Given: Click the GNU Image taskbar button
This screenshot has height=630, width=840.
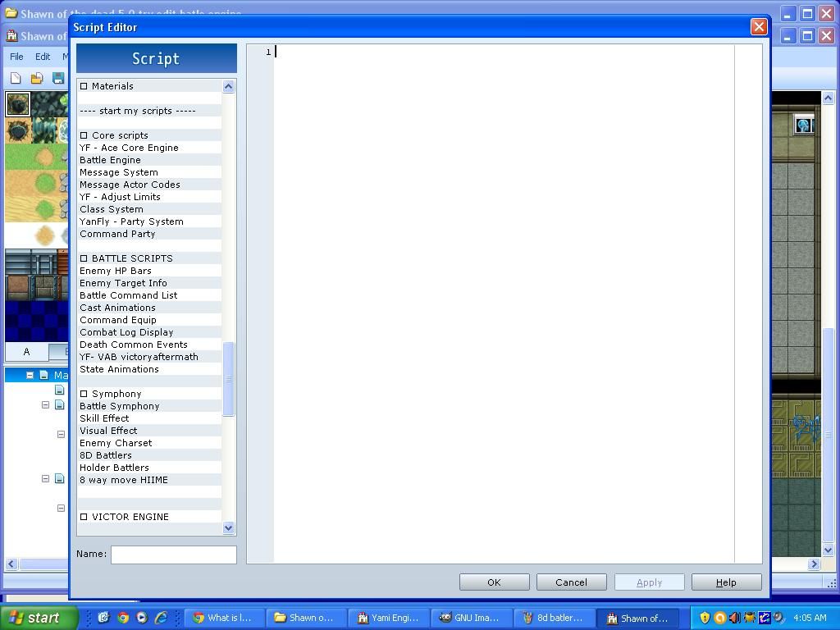Looking at the screenshot, I should click(471, 618).
